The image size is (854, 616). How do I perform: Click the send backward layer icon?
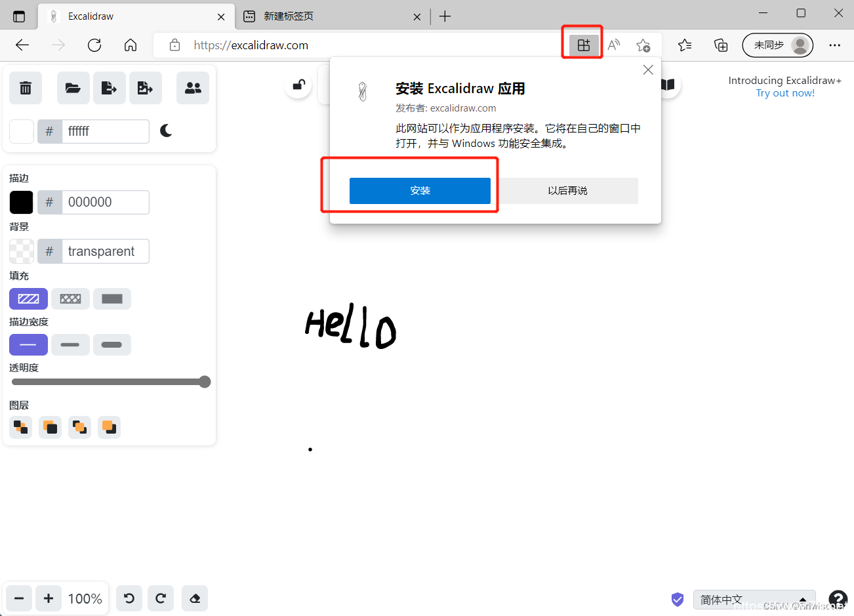tap(51, 428)
